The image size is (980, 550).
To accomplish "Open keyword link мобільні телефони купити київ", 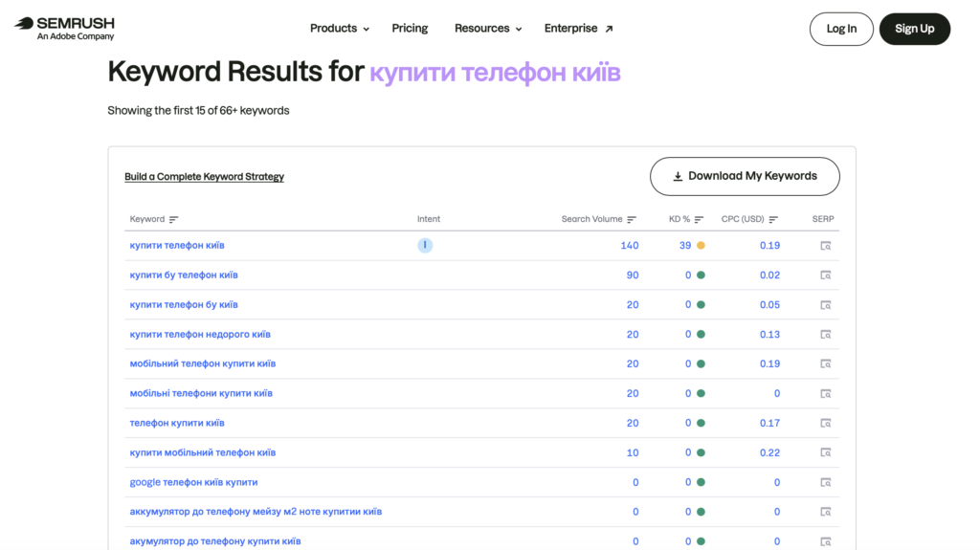I will click(201, 393).
